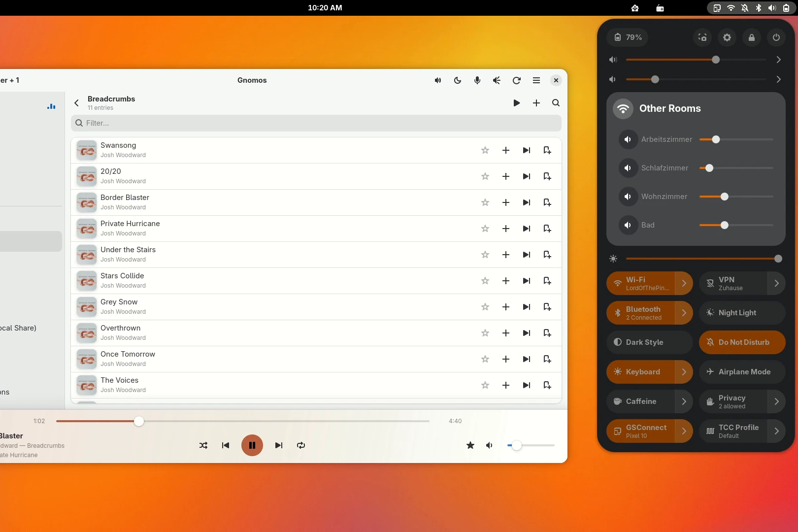Refresh library with the reload icon
Screen dimensions: 798x532
pos(517,80)
